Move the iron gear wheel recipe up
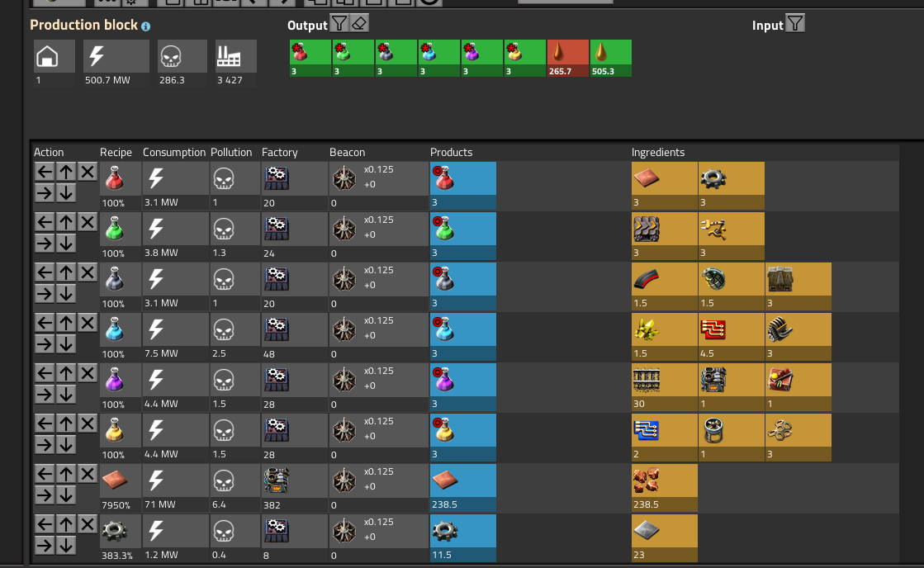Image resolution: width=924 pixels, height=568 pixels. click(66, 524)
